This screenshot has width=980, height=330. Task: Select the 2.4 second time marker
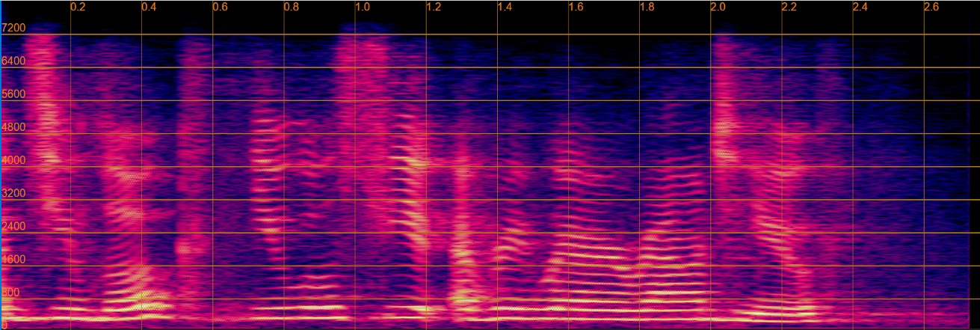point(860,7)
